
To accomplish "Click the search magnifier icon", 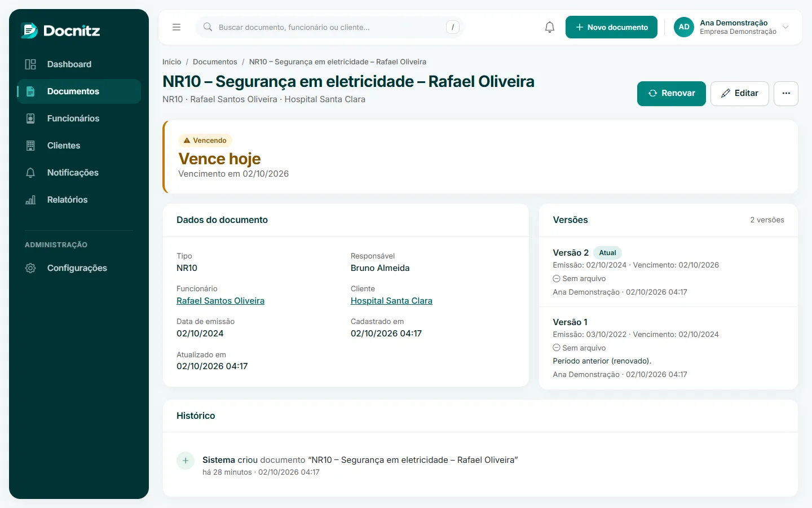I will tap(208, 27).
